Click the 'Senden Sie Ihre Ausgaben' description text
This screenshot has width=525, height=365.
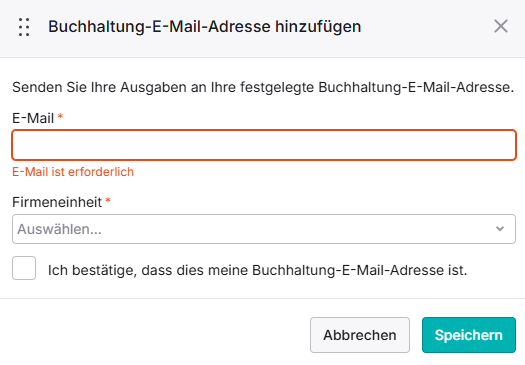pos(263,87)
